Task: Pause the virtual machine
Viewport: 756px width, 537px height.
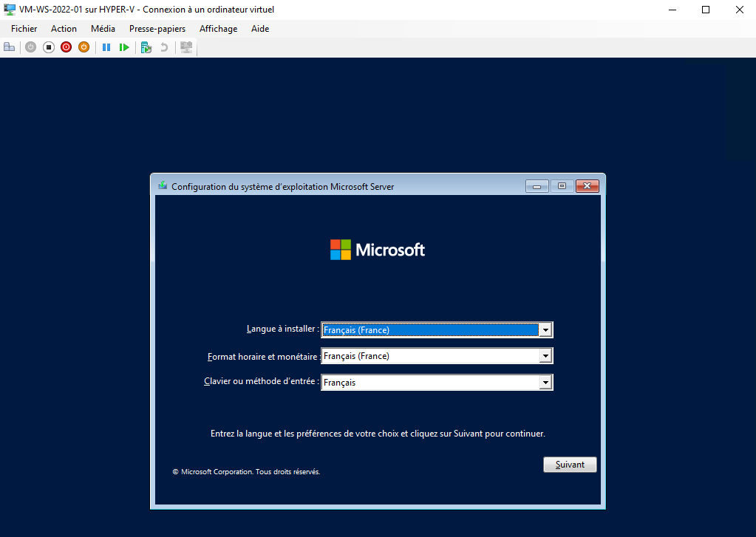Action: click(106, 47)
